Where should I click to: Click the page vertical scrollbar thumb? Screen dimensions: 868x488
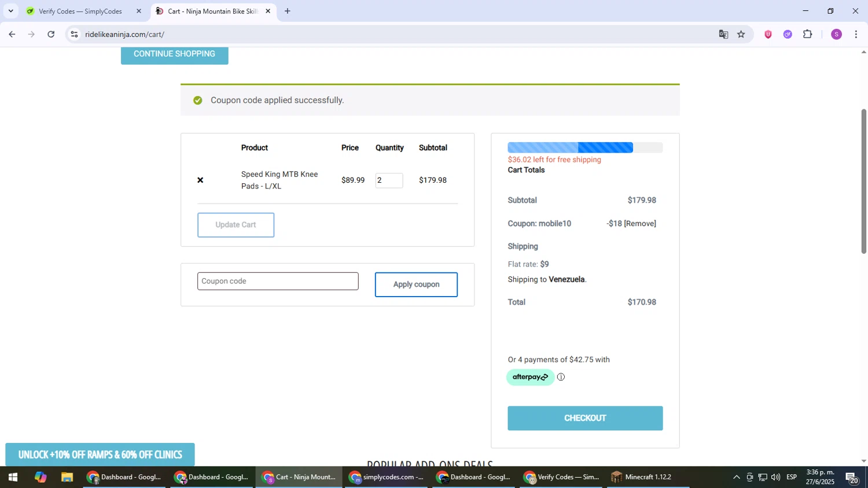click(863, 180)
